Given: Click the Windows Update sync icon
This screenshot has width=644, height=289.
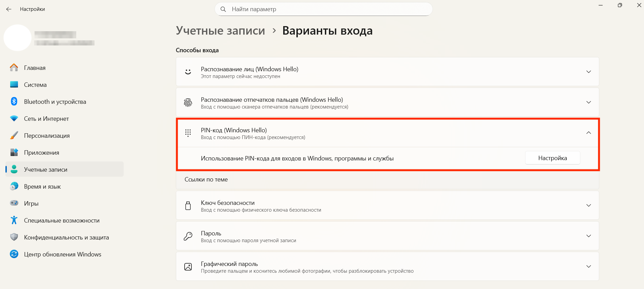Looking at the screenshot, I should coord(14,254).
